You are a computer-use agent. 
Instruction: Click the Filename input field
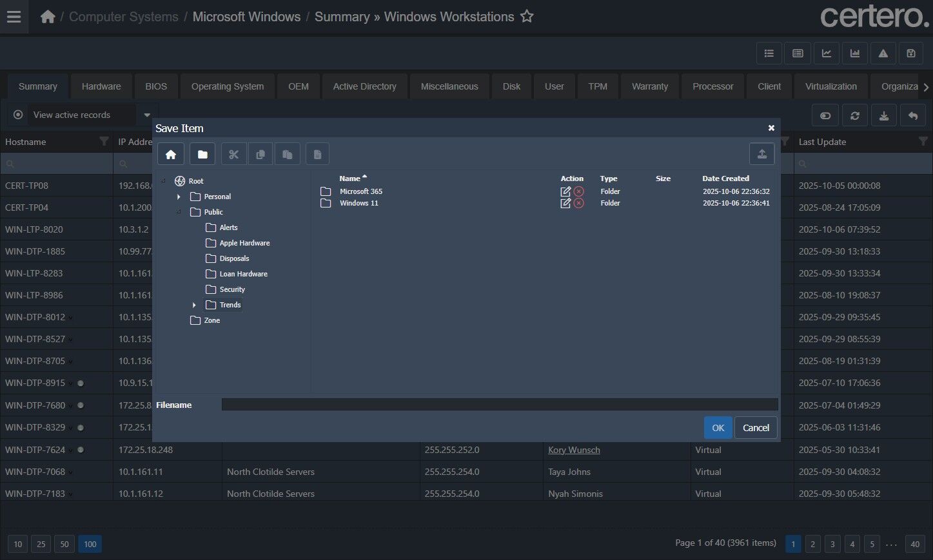499,405
